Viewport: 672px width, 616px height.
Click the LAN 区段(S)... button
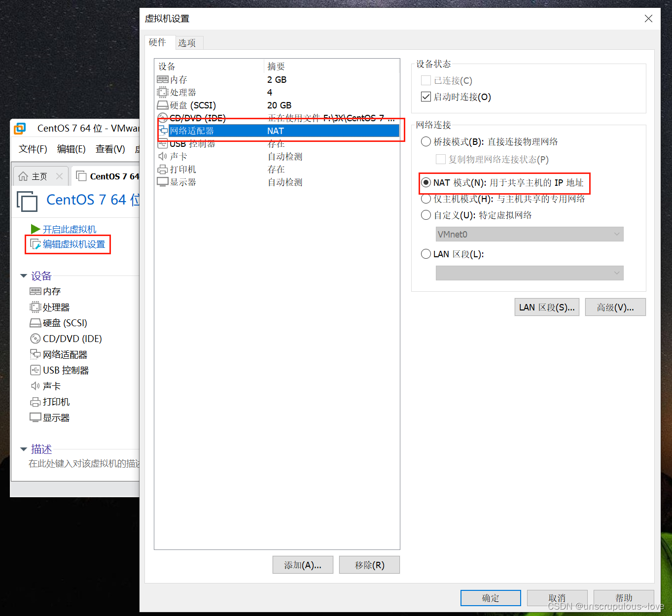click(x=547, y=307)
